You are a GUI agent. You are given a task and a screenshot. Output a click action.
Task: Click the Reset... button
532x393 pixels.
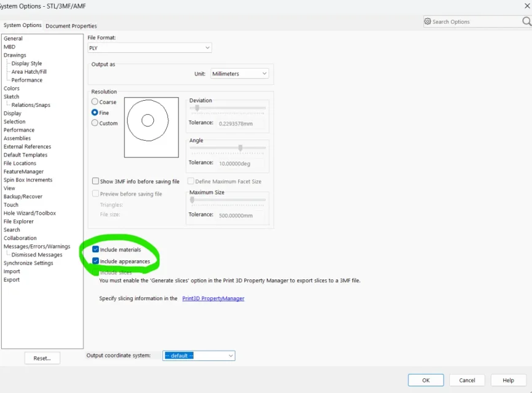tap(42, 358)
